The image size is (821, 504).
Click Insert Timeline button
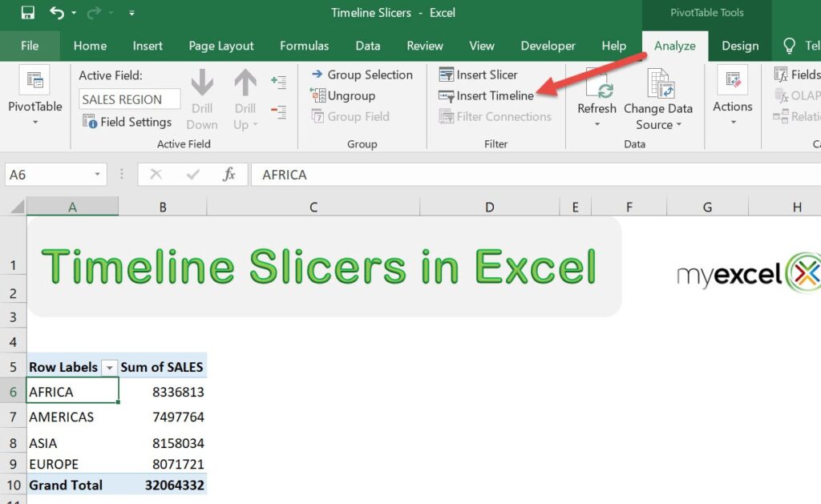486,95
